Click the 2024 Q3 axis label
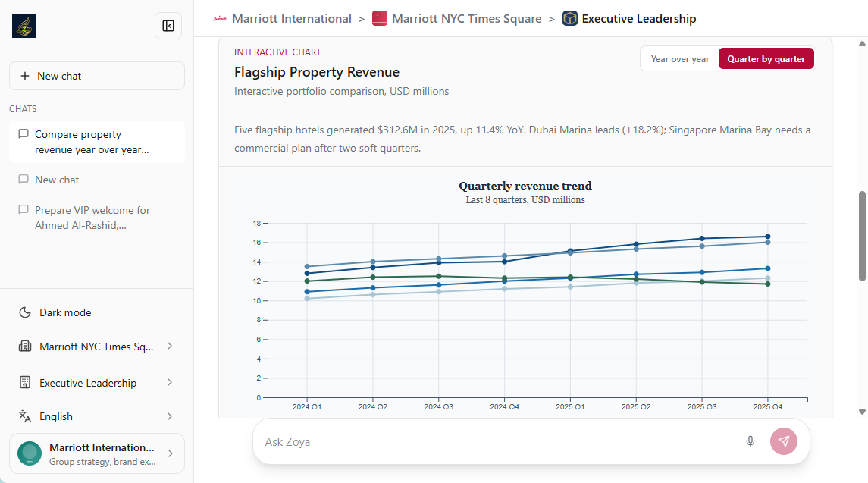868x483 pixels. [438, 406]
